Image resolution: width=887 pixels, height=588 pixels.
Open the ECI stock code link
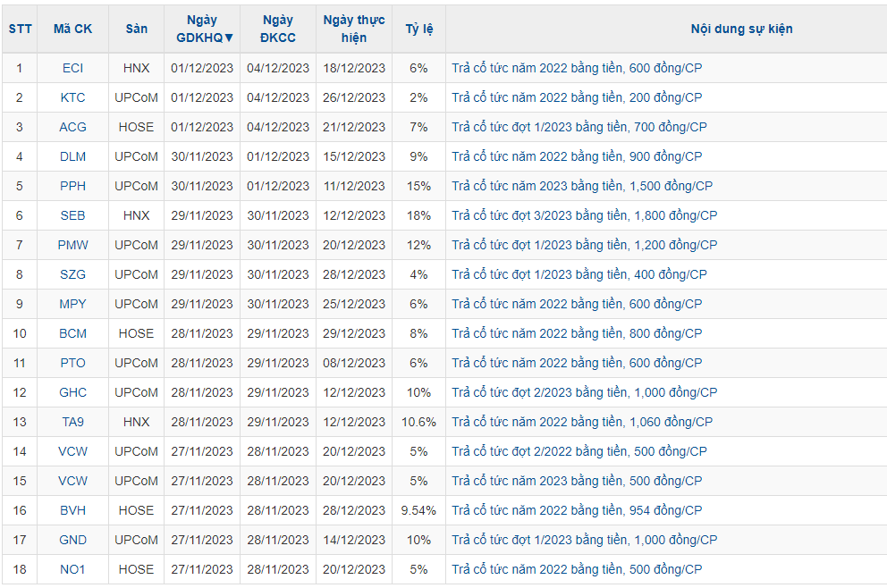[x=72, y=68]
